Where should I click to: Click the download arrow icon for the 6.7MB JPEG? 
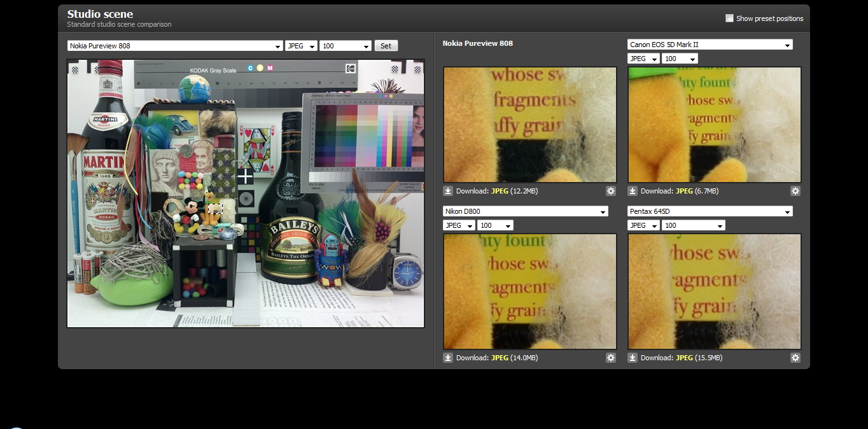point(633,191)
